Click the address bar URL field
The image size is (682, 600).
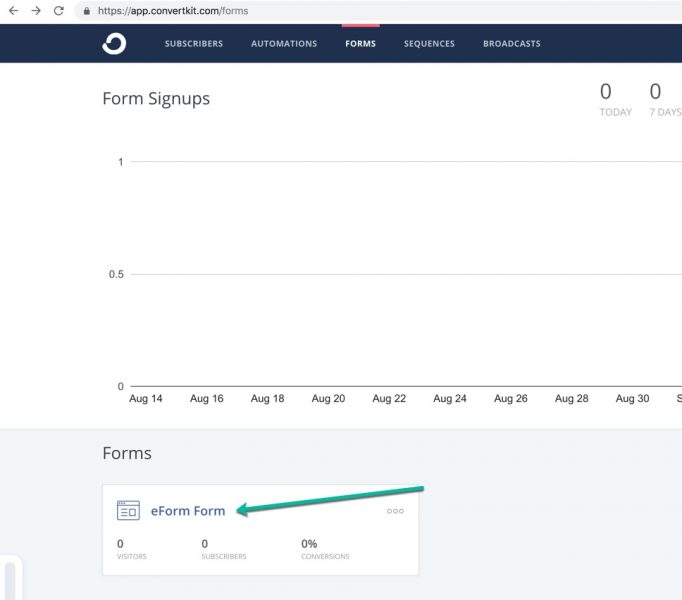378,11
